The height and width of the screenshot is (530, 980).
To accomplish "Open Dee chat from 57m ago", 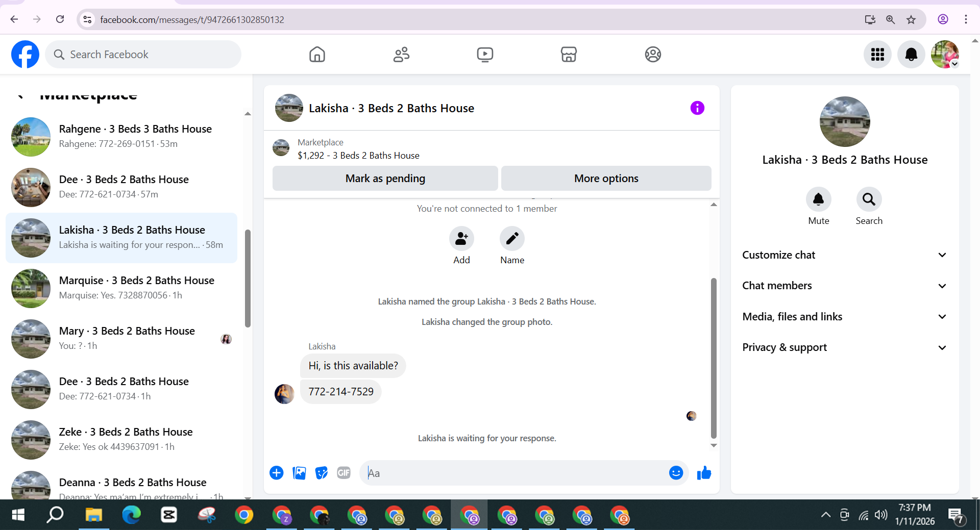I will [121, 187].
